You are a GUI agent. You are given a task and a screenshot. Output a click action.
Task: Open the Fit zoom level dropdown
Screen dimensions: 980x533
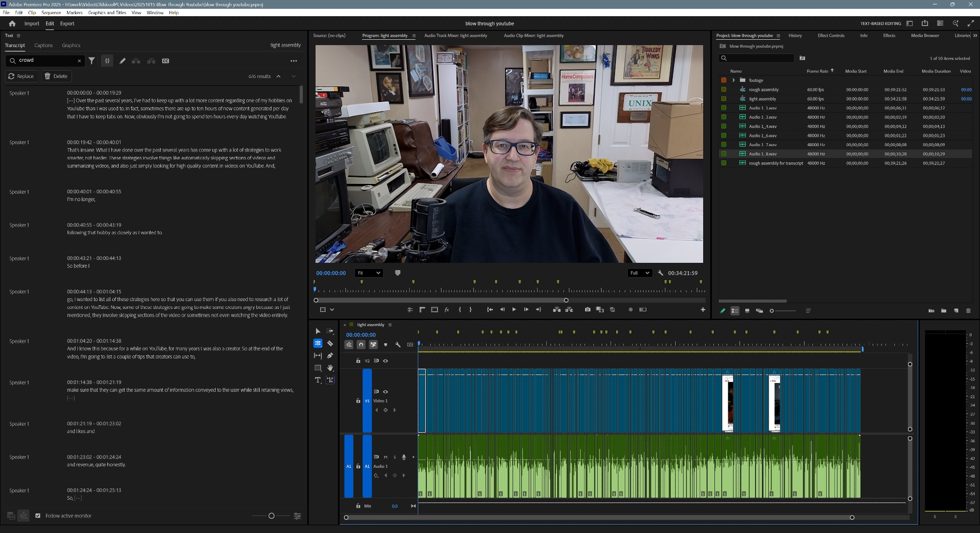[368, 273]
